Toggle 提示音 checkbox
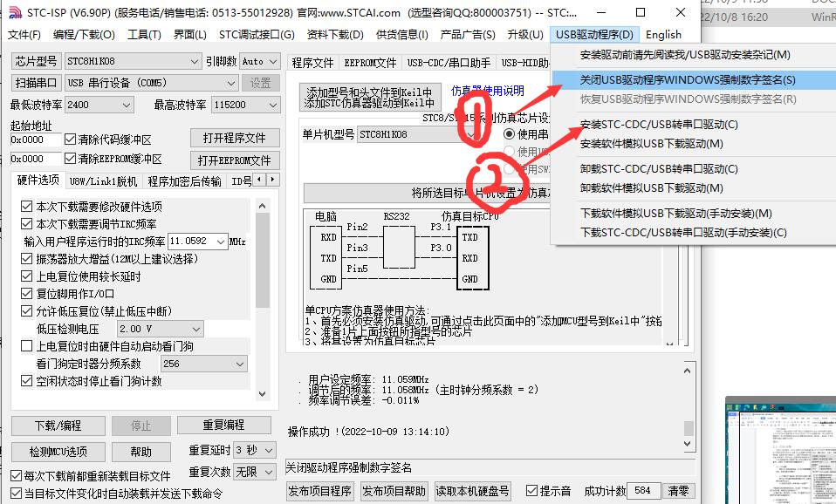Screen dimensions: 836x504 531,491
